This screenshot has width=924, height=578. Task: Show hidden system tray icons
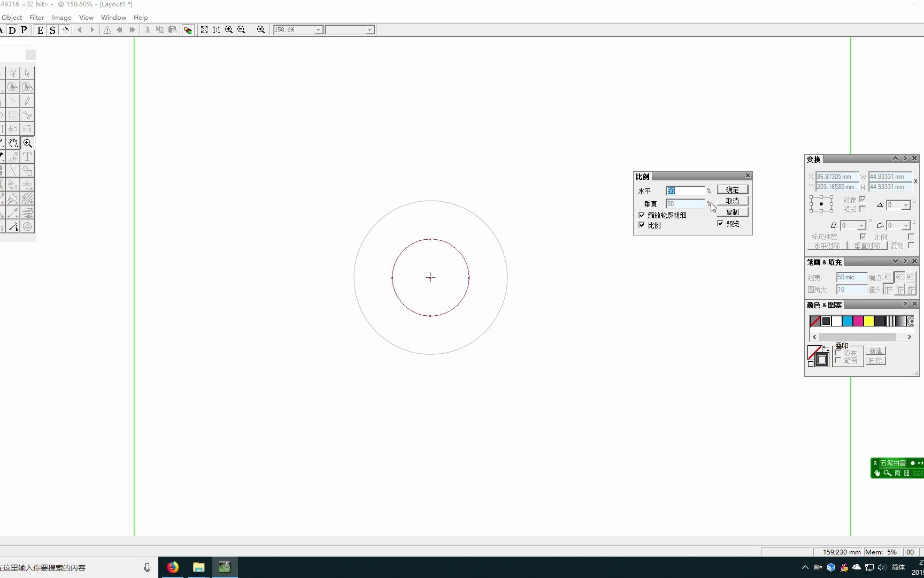(x=805, y=567)
